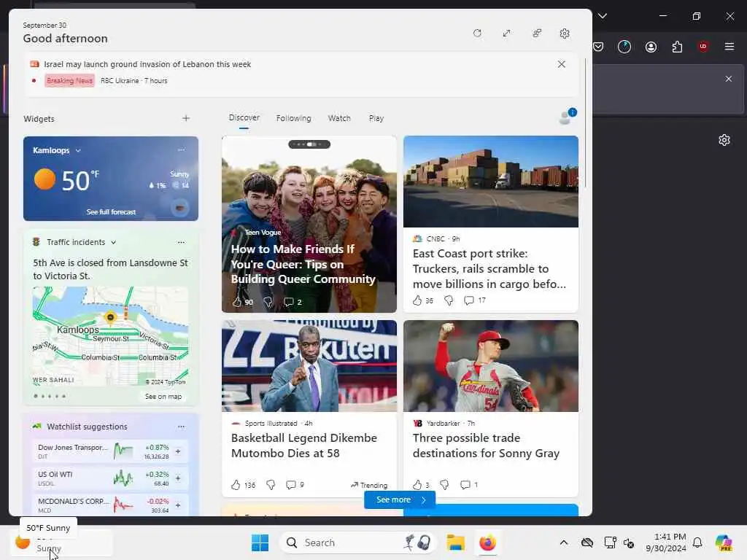747x560 pixels.
Task: Like the East Coast port strike article
Action: coord(417,300)
